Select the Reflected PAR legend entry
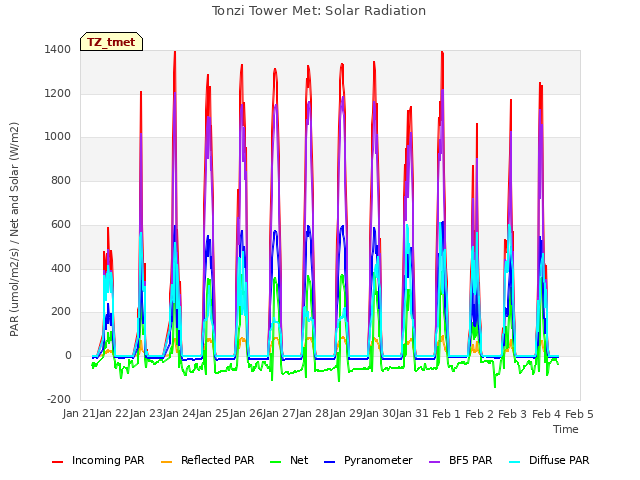640x480 pixels. tap(207, 460)
